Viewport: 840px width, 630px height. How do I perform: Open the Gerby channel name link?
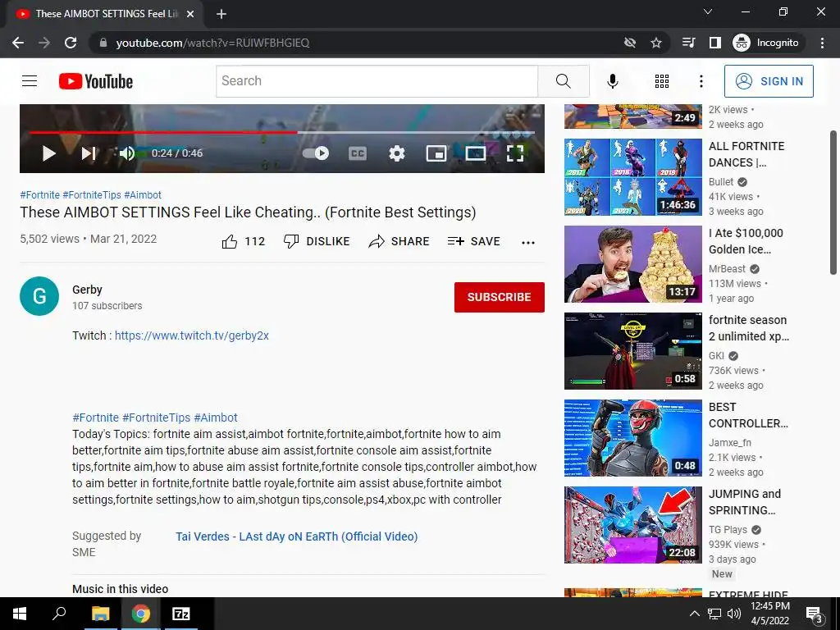pyautogui.click(x=87, y=290)
